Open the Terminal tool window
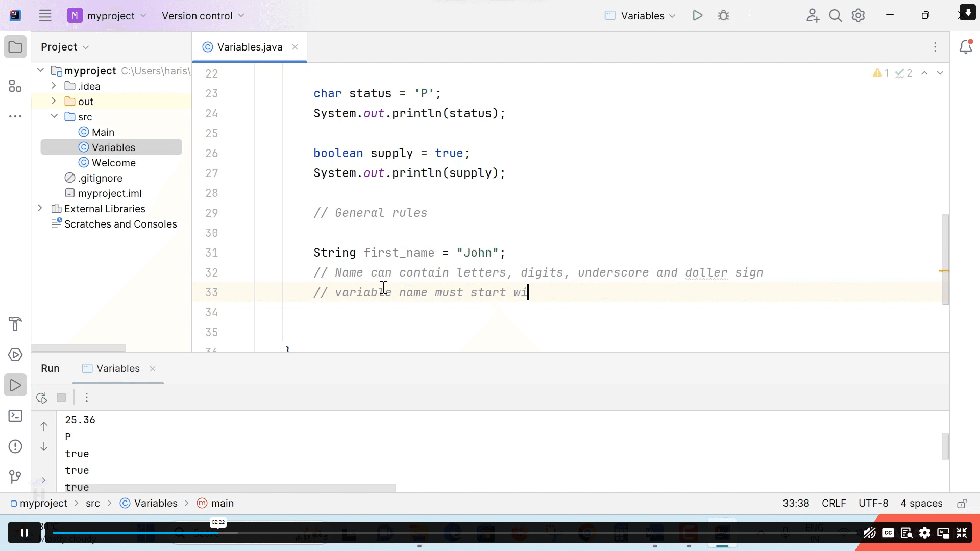 pos(15,416)
